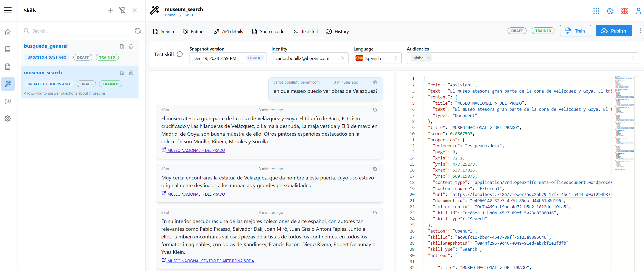This screenshot has height=271, width=644.
Task: Close the Skills side panel
Action: tap(135, 10)
